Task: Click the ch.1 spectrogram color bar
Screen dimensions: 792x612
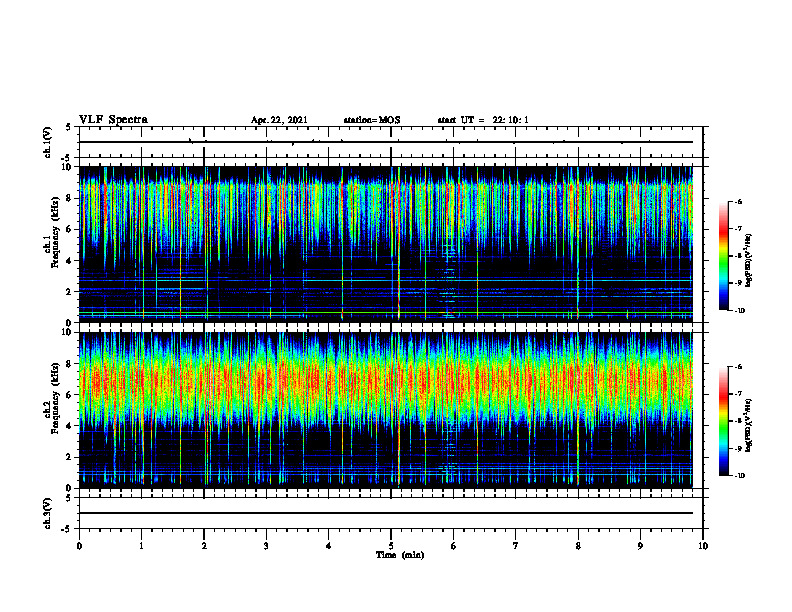Action: click(x=723, y=256)
